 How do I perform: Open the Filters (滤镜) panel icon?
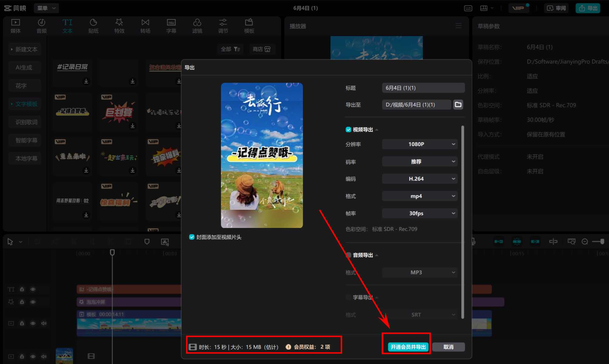[197, 26]
